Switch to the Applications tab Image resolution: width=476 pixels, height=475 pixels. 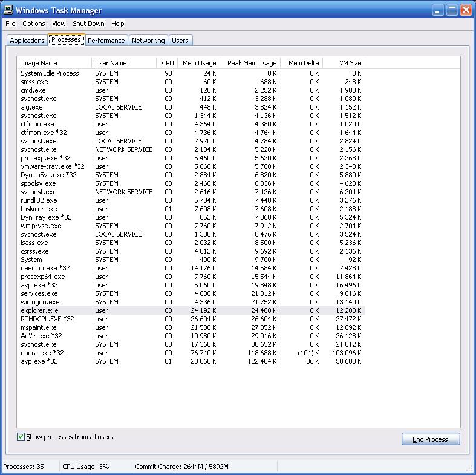pyautogui.click(x=27, y=41)
